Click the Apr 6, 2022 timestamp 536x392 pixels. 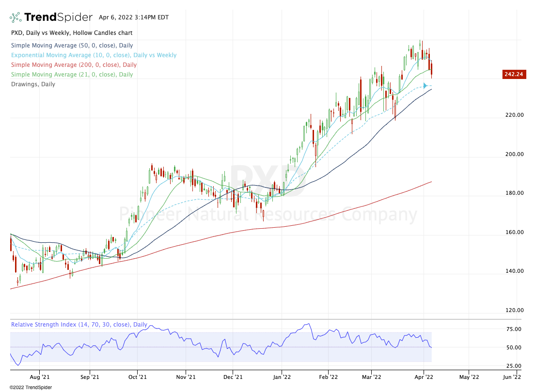pos(133,17)
